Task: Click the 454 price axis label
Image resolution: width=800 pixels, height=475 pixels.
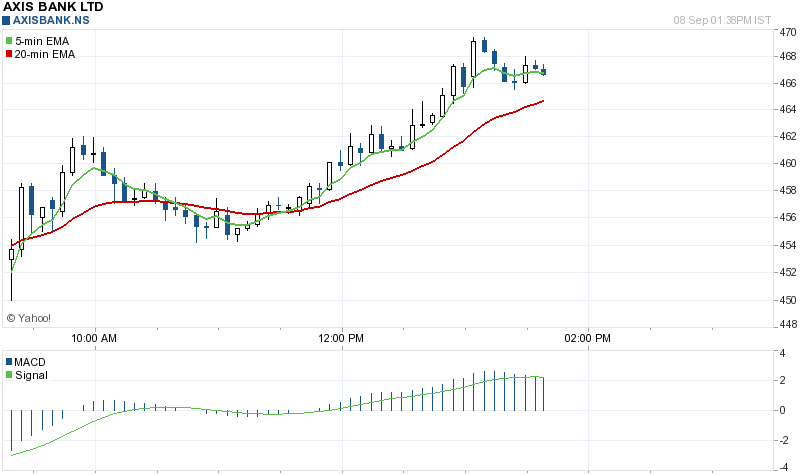Action: point(788,245)
